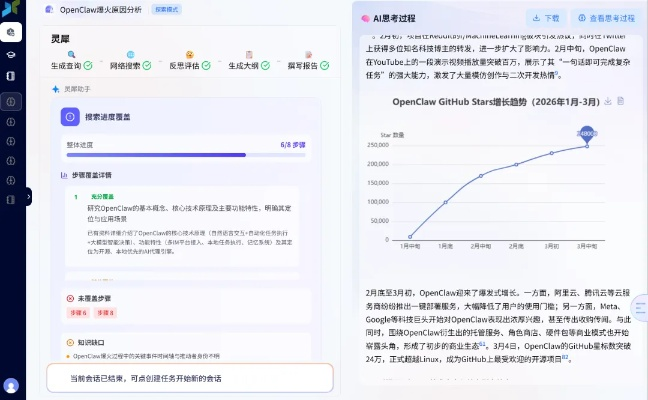The width and height of the screenshot is (648, 400).
Task: Click the 6/8 步骤 progress count
Action: [293, 145]
